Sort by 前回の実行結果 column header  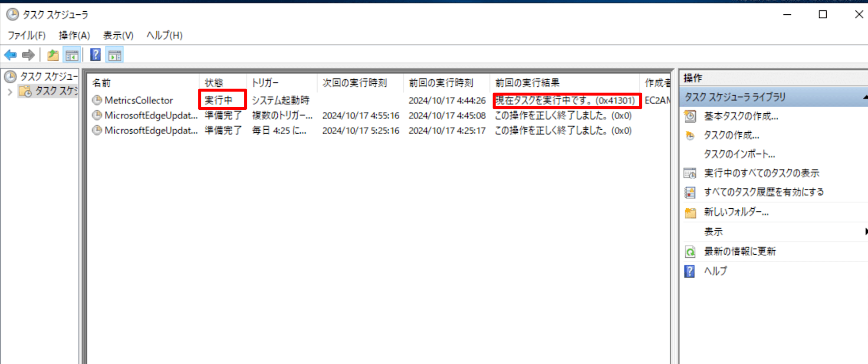pos(527,83)
